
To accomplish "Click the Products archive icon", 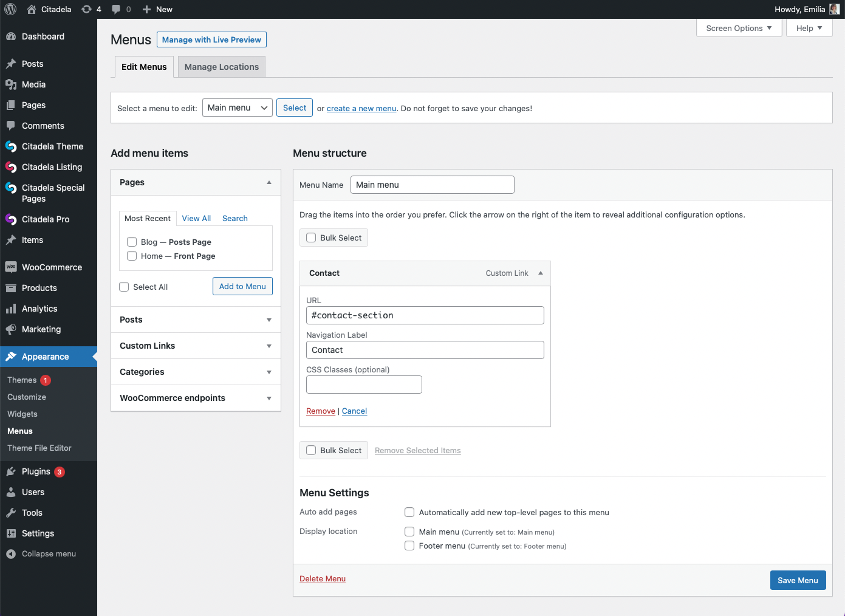I will [11, 288].
